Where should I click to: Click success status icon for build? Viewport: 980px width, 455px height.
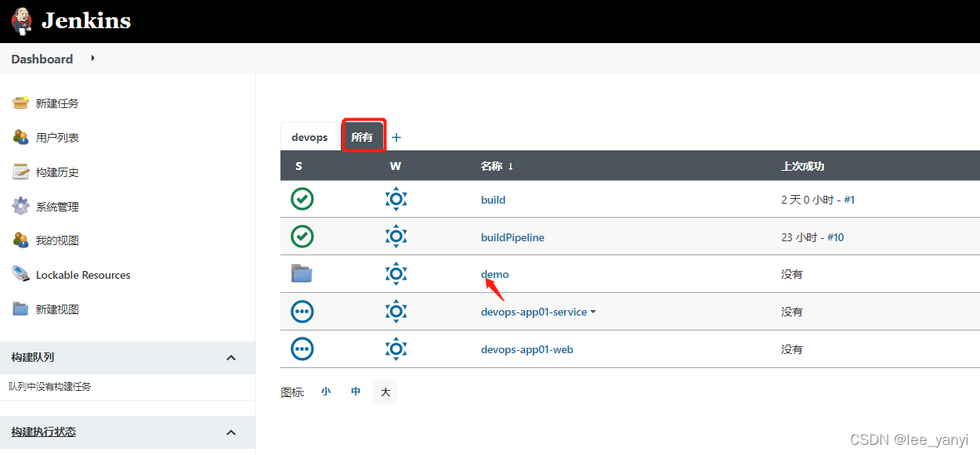(x=302, y=199)
